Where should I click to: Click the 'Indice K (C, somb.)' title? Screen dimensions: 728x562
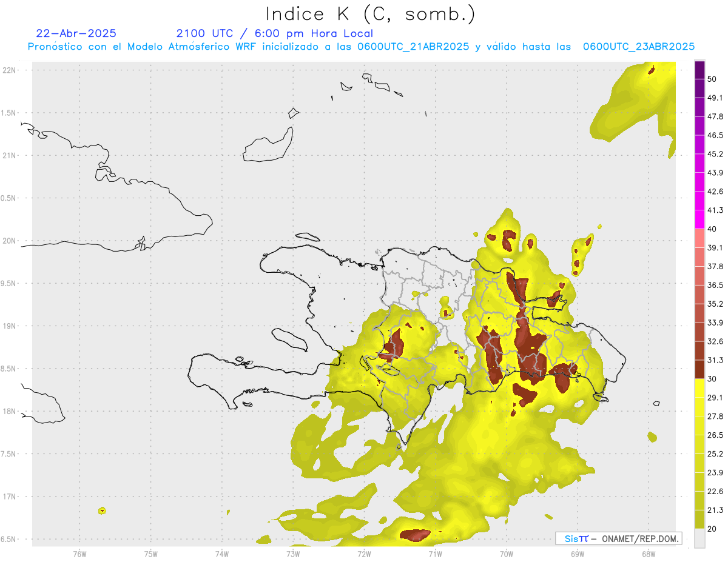tap(371, 14)
